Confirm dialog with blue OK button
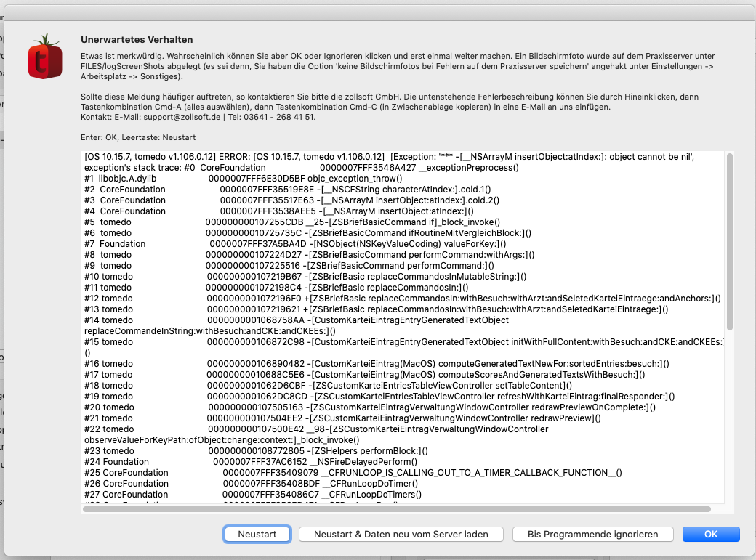This screenshot has height=560, width=756. (x=711, y=534)
